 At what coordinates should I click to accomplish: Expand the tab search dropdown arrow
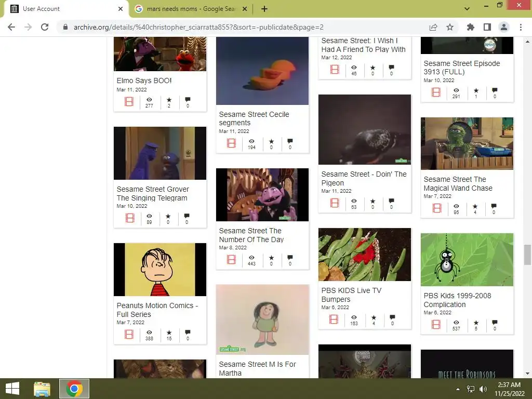click(x=467, y=9)
